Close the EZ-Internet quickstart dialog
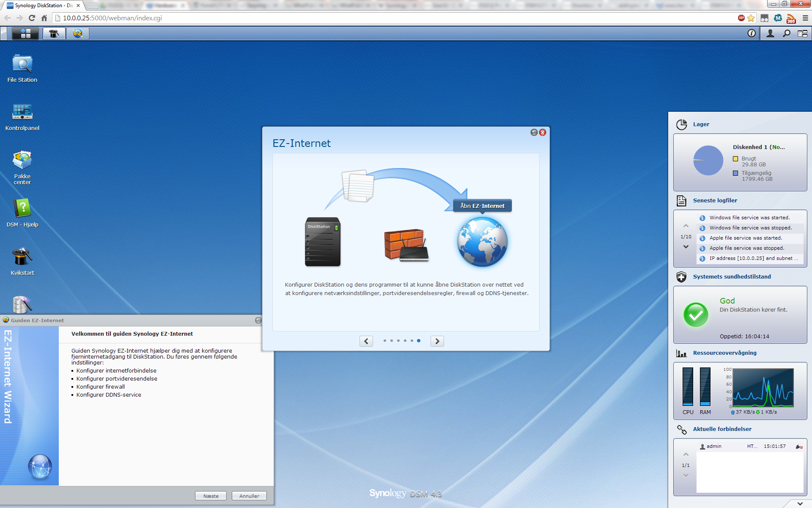The image size is (812, 508). 543,133
